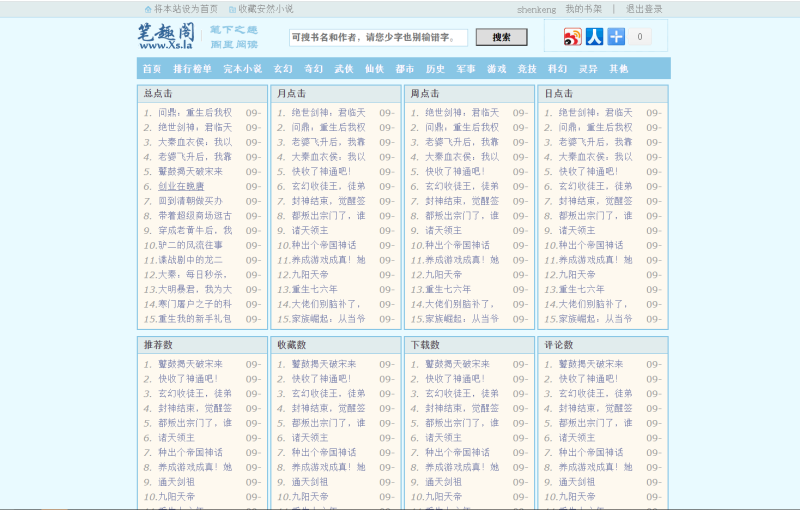Bookmark the site with 收藏安然小说 link
The width and height of the screenshot is (800, 510).
click(x=266, y=9)
